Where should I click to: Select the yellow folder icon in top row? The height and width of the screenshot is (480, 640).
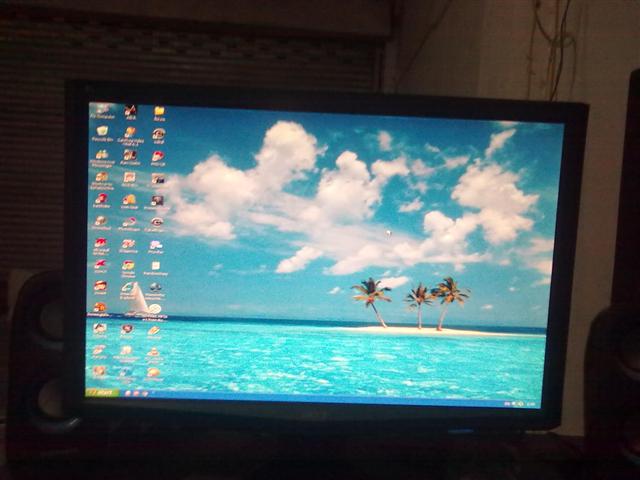pos(159,111)
